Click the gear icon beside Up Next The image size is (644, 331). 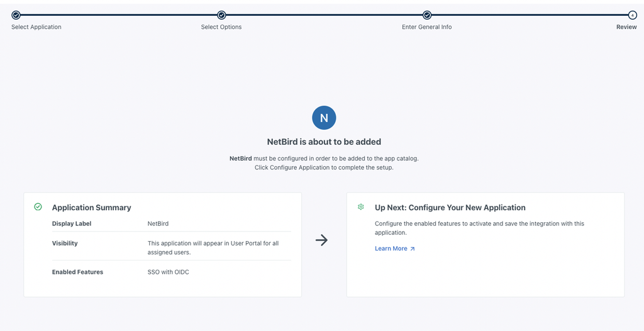click(361, 206)
